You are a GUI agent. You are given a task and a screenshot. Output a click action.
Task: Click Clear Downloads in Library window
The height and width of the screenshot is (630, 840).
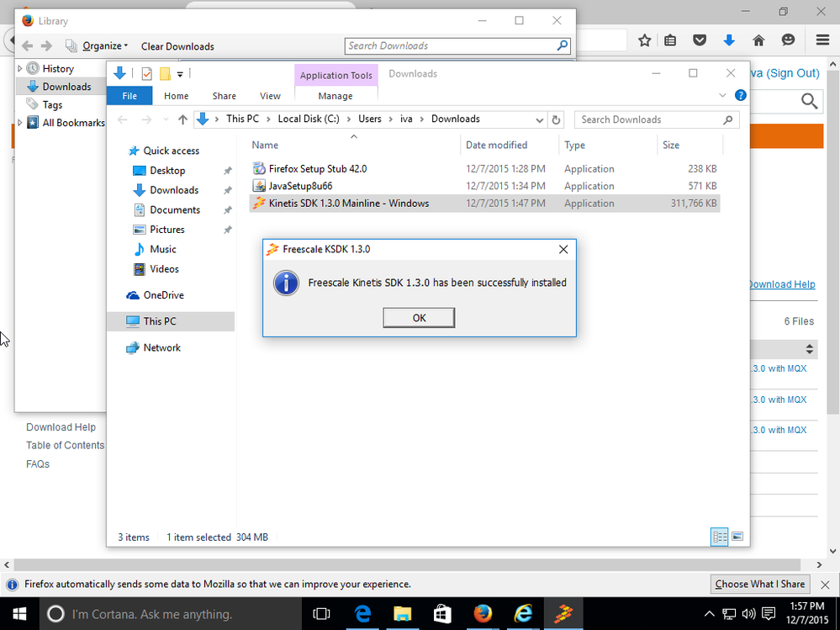[x=177, y=46]
